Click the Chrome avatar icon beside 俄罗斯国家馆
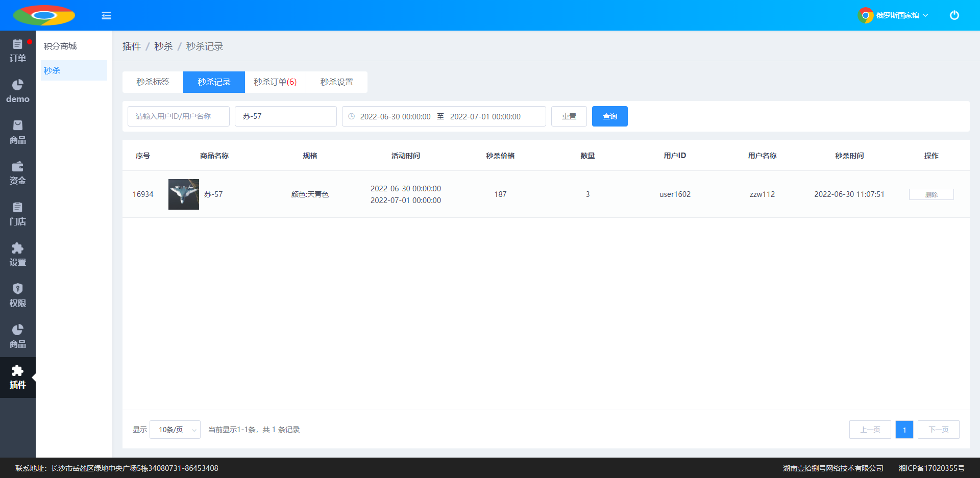Screen dimensions: 980x478 pyautogui.click(x=866, y=15)
